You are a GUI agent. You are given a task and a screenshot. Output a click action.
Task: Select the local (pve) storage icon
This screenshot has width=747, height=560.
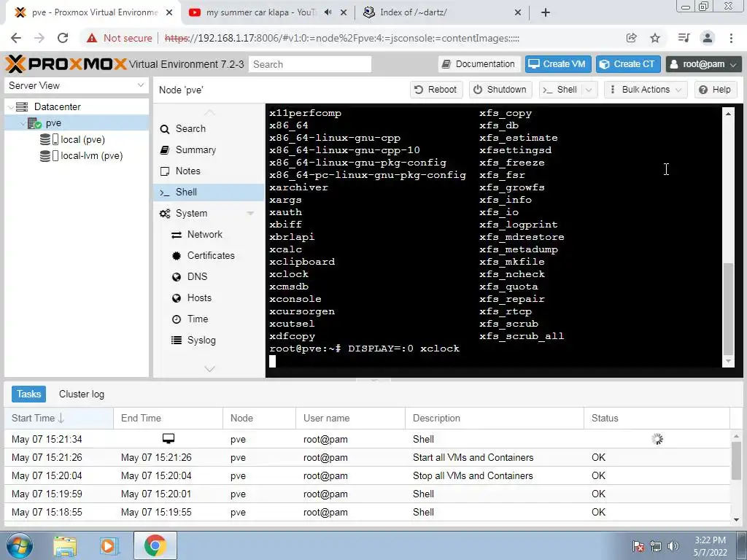49,139
